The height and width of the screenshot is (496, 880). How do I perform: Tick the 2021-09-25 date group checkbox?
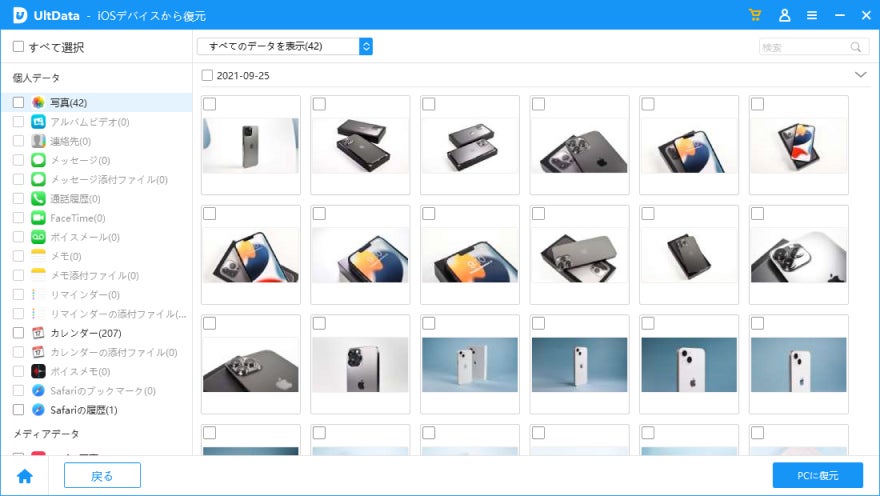coord(207,75)
